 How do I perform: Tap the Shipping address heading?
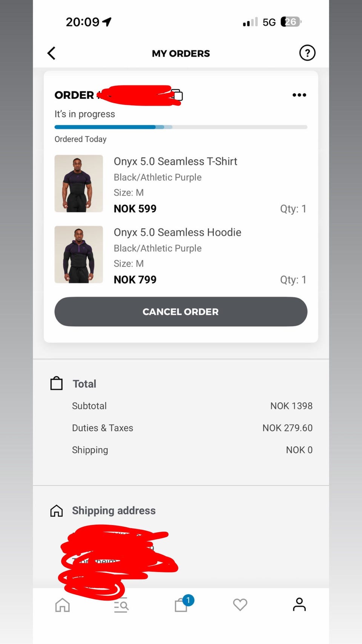click(114, 510)
